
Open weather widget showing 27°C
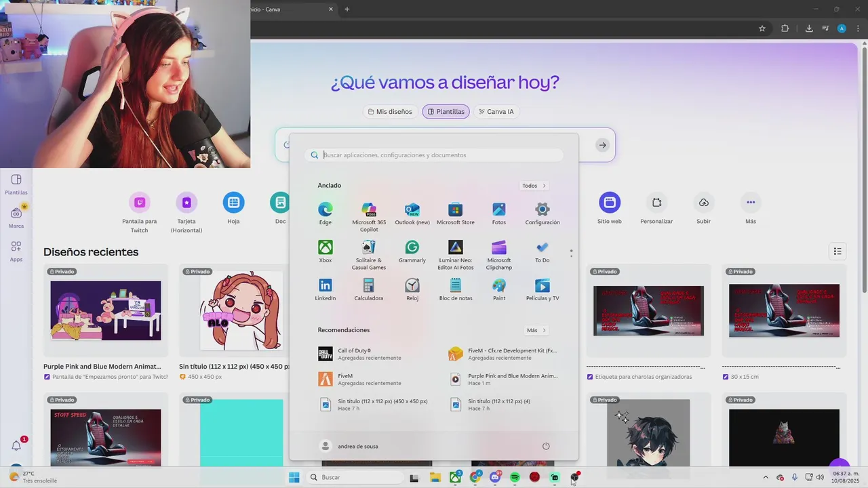coord(33,477)
